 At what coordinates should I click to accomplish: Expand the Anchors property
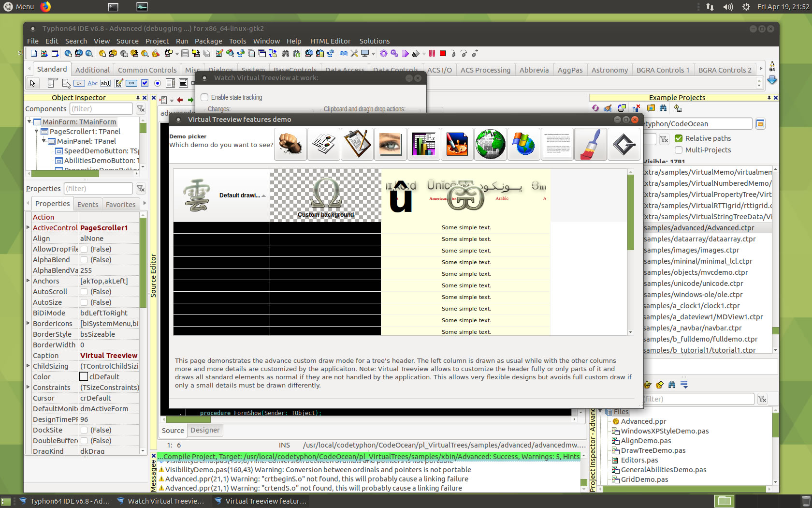coord(28,281)
